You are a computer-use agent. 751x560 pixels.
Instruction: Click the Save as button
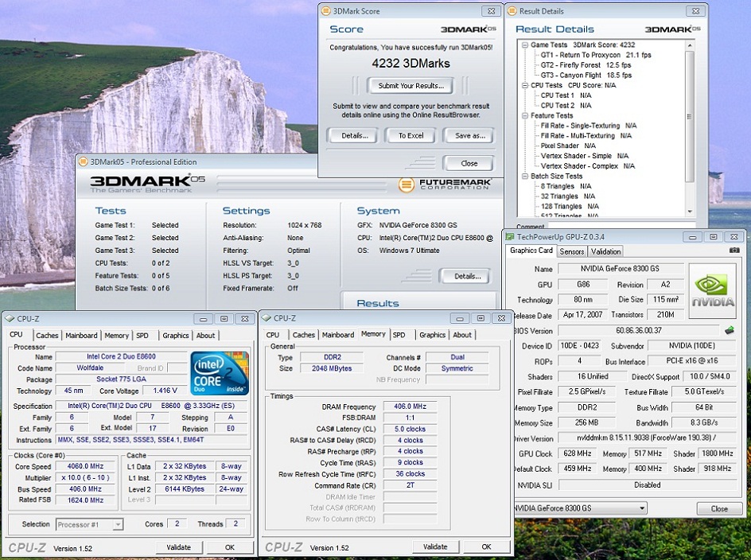point(469,135)
